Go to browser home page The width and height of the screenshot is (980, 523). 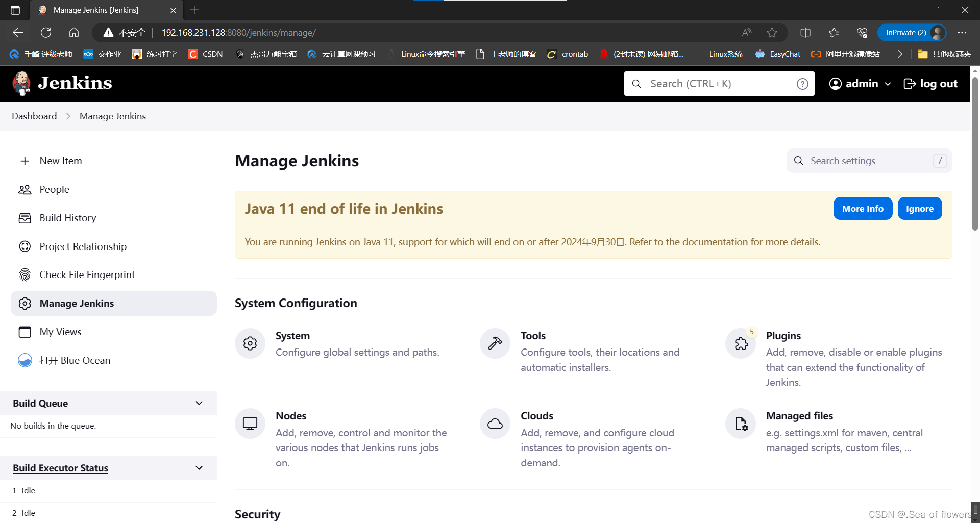pyautogui.click(x=74, y=33)
